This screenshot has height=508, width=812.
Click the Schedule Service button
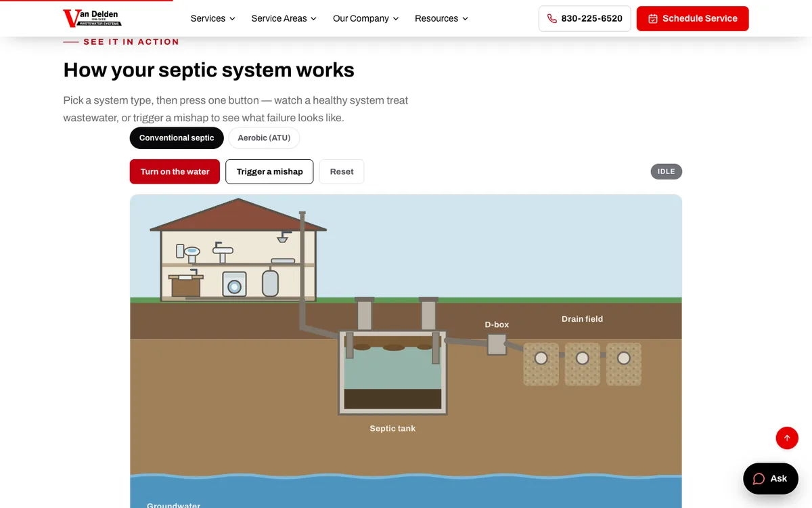point(692,18)
